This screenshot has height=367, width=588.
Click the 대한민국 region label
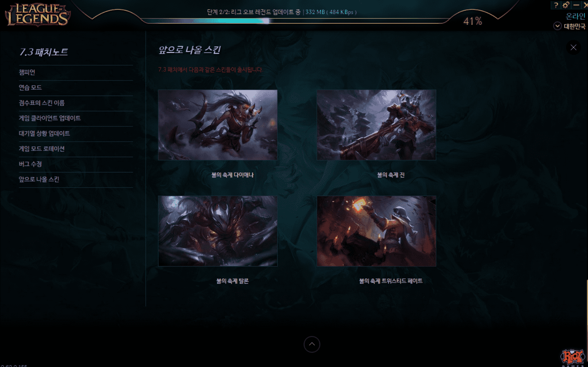click(575, 26)
